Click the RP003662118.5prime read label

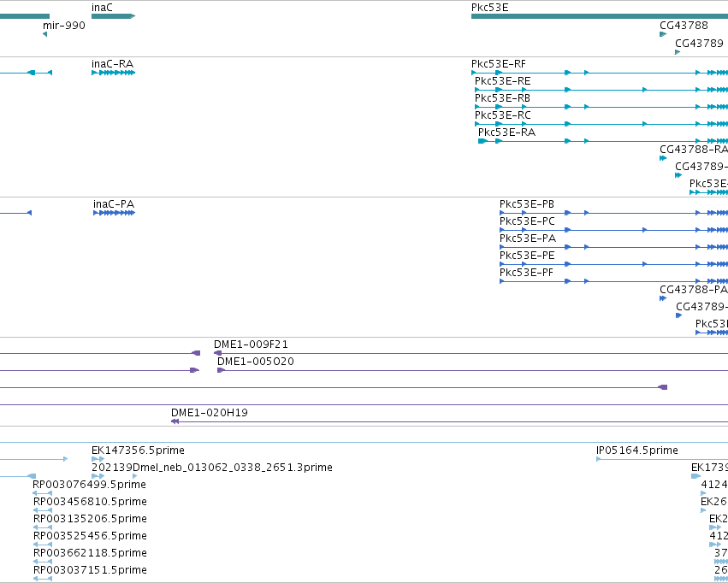point(90,553)
